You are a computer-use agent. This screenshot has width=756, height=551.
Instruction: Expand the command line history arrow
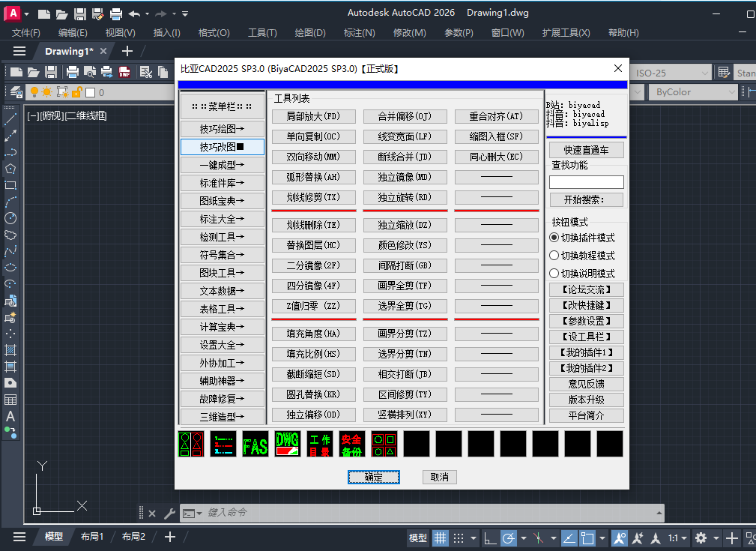tap(659, 513)
